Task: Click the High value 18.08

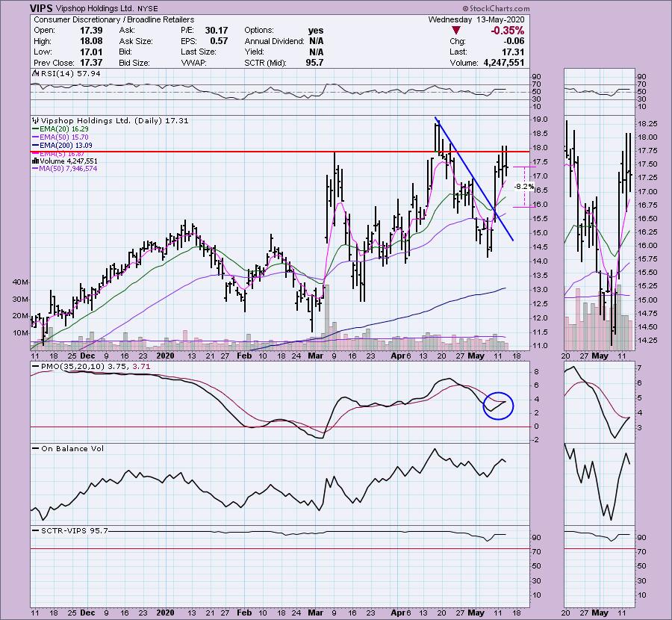Action: [x=91, y=41]
